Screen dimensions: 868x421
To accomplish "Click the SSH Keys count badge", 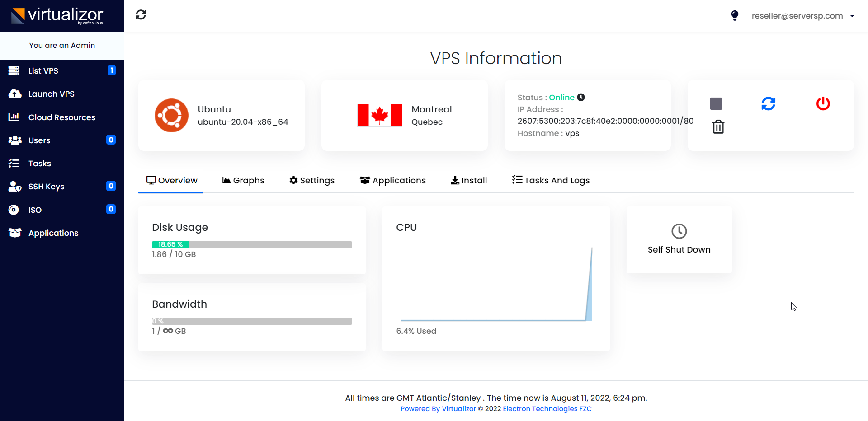I will coord(111,186).
